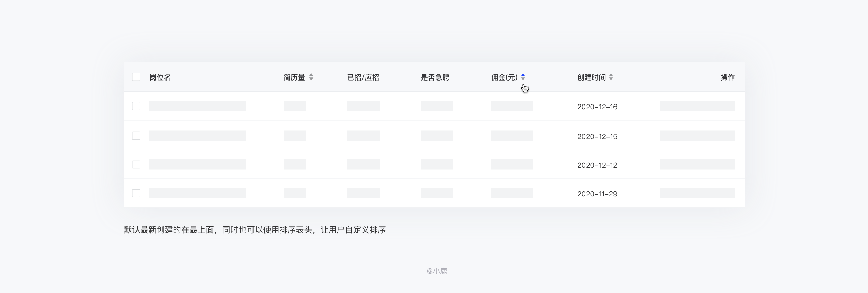This screenshot has width=868, height=293.
Task: Tick the select-all checkbox beside 岗位名
Action: pyautogui.click(x=136, y=77)
